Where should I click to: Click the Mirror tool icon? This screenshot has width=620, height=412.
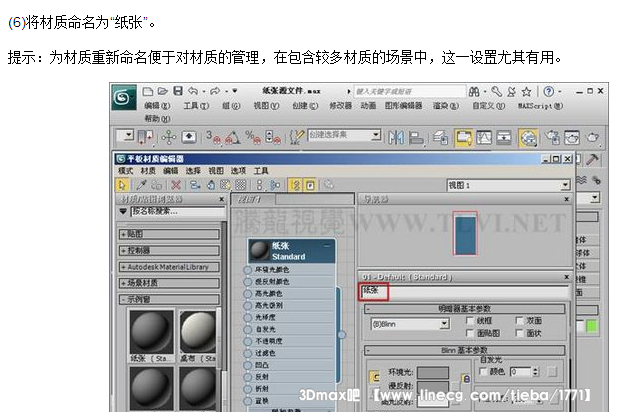click(x=396, y=138)
